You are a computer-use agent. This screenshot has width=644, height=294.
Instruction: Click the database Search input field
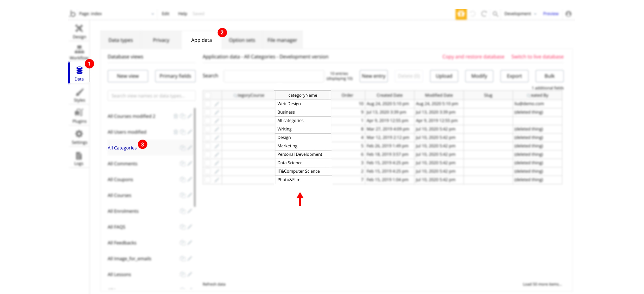(x=274, y=76)
